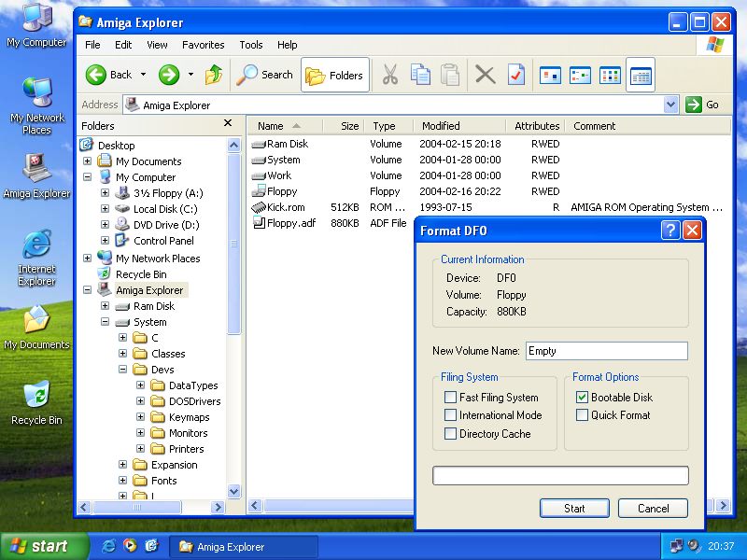The height and width of the screenshot is (560, 747).
Task: Enable the Fast Filing System checkbox
Action: click(x=450, y=397)
